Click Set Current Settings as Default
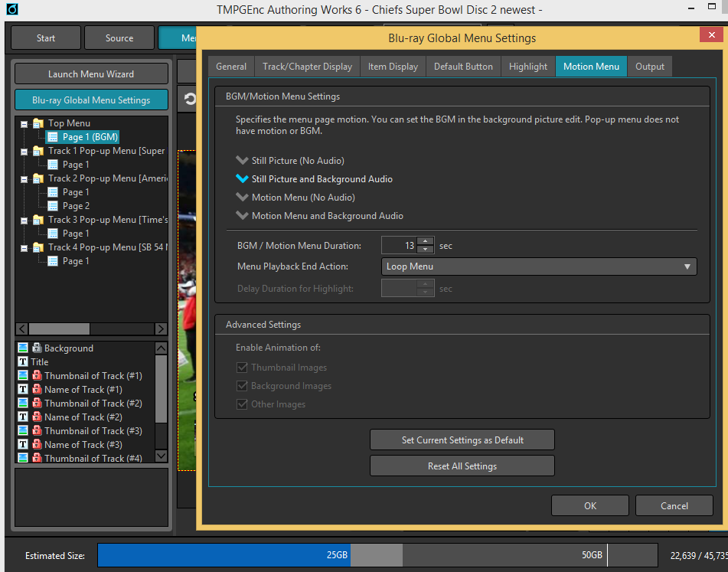The height and width of the screenshot is (572, 728). point(462,440)
